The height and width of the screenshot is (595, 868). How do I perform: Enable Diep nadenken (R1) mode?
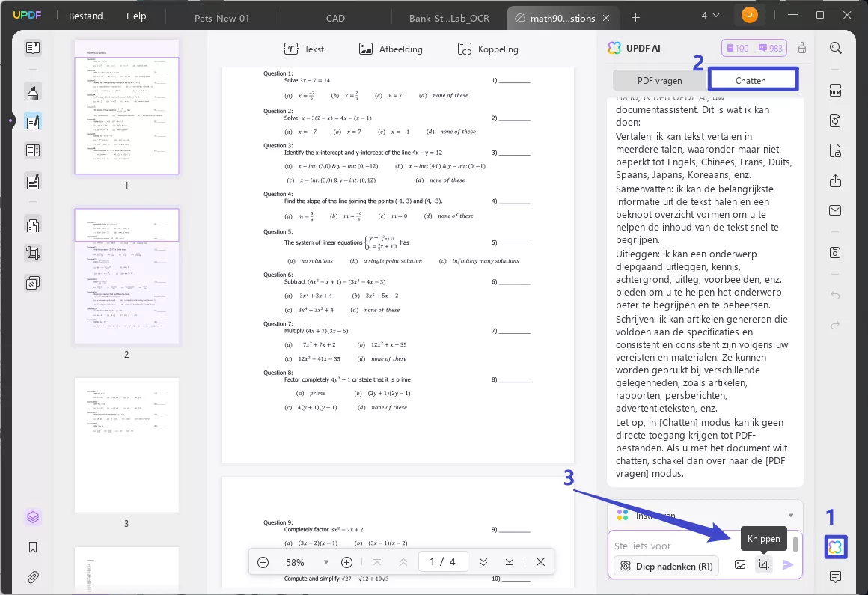[x=665, y=566]
